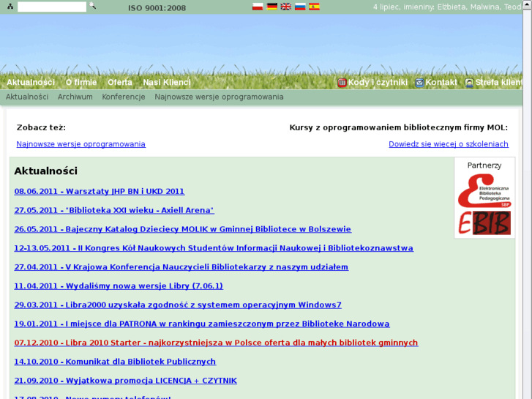This screenshot has height=399, width=532.
Task: Open the EBIB partner logo
Action: (x=484, y=223)
